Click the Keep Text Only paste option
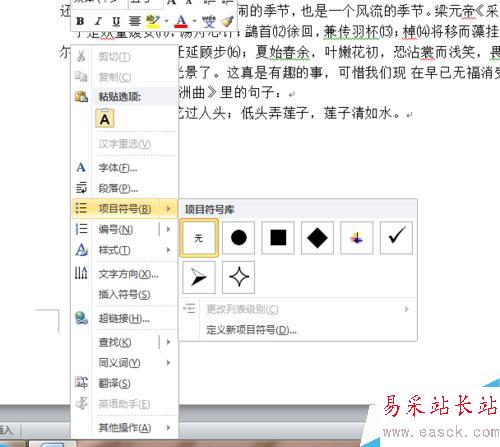Screen dimensions: 500x447 (x=105, y=118)
